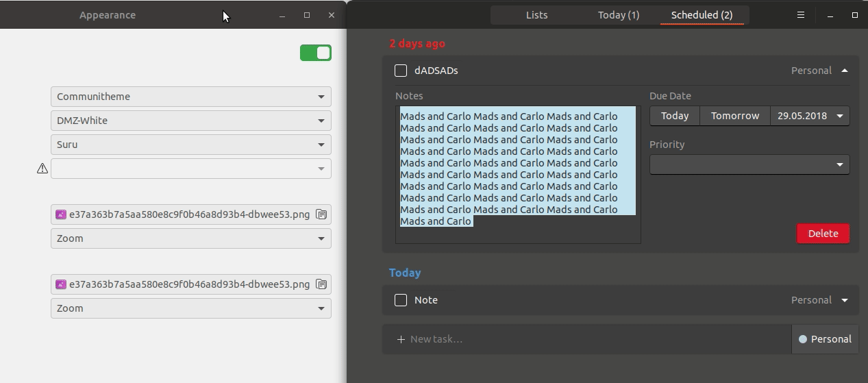The image size is (868, 383).
Task: Click the warning icon beside the empty dropdown
Action: [42, 169]
